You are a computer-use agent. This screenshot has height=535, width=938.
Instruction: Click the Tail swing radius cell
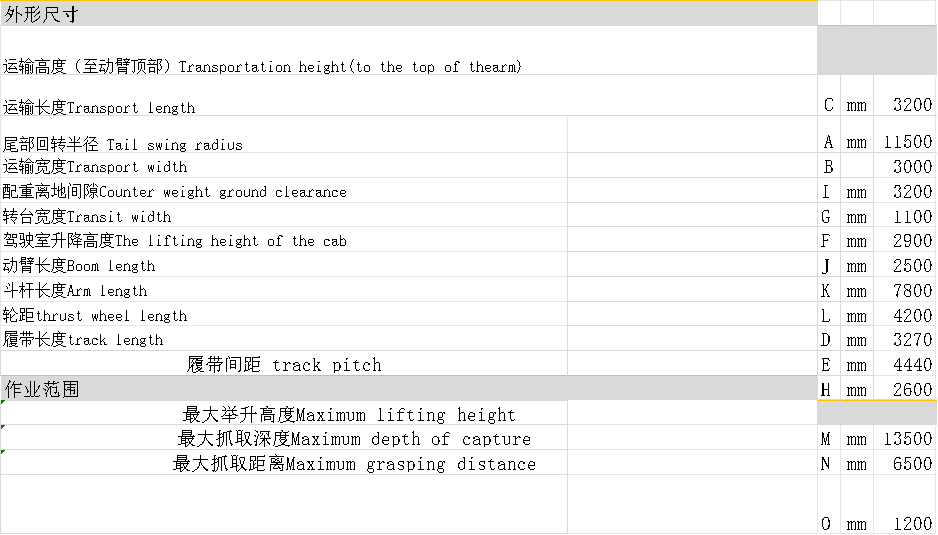pyautogui.click(x=123, y=144)
